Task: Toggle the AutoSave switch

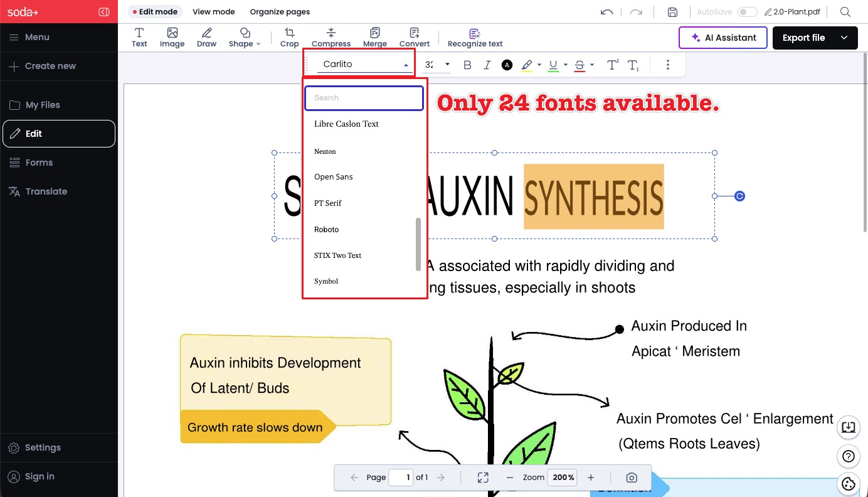Action: click(x=747, y=12)
